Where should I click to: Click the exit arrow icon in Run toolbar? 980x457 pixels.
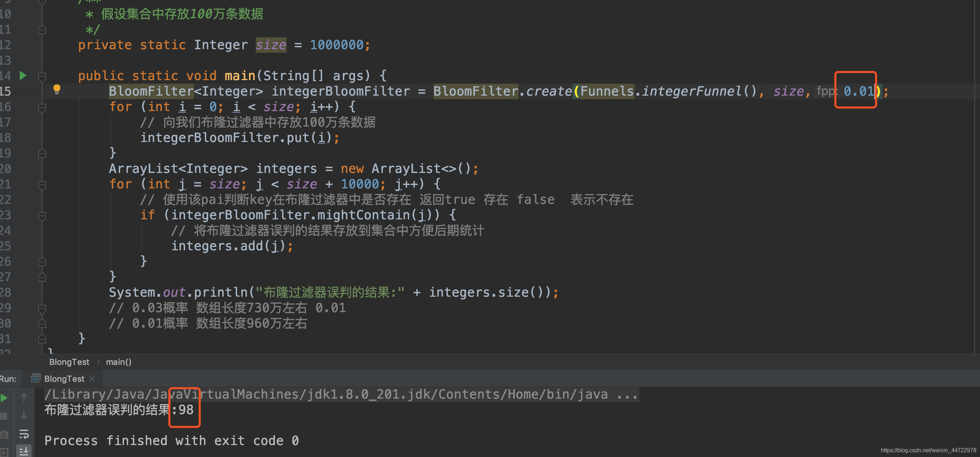tap(4, 452)
